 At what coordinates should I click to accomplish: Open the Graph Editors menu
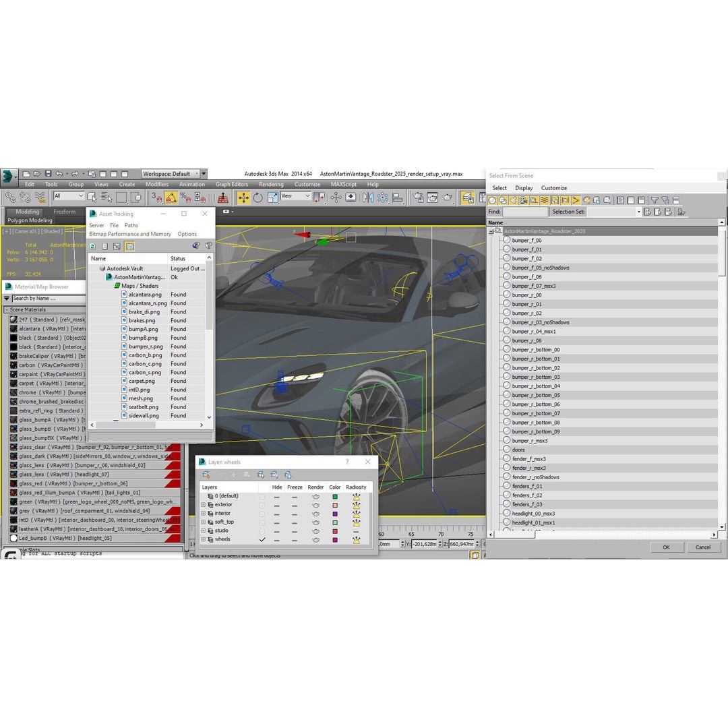point(232,184)
